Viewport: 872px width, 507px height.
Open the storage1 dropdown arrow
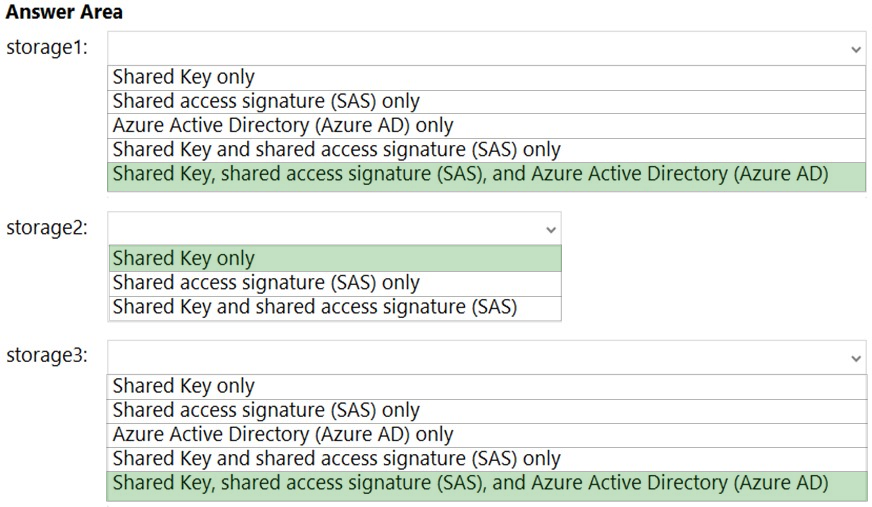tap(855, 49)
